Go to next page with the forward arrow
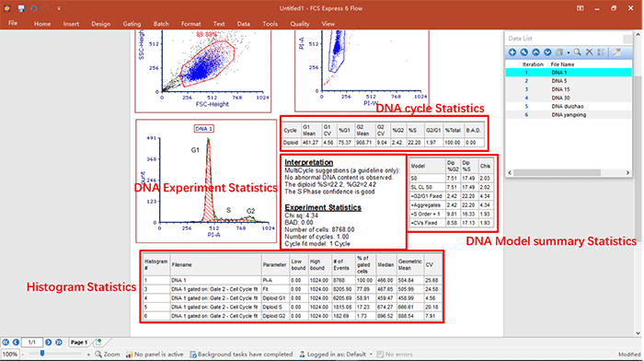This screenshot has width=644, height=361. 49,342
